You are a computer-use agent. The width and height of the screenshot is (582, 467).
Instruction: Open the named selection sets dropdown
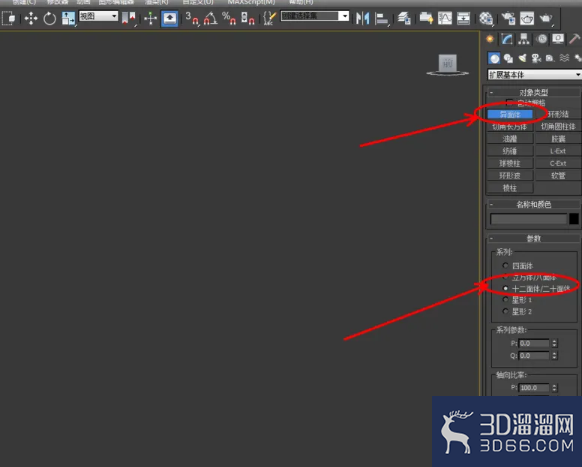click(x=315, y=16)
